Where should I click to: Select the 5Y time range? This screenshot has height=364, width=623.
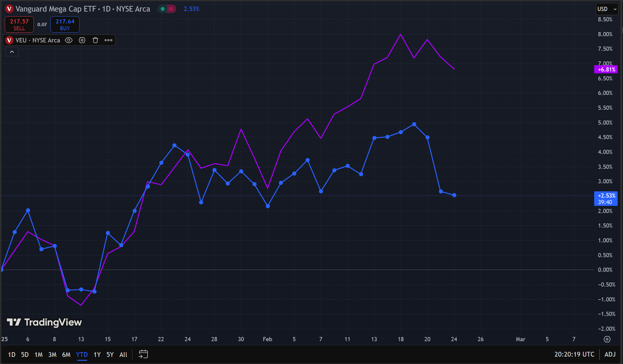110,355
